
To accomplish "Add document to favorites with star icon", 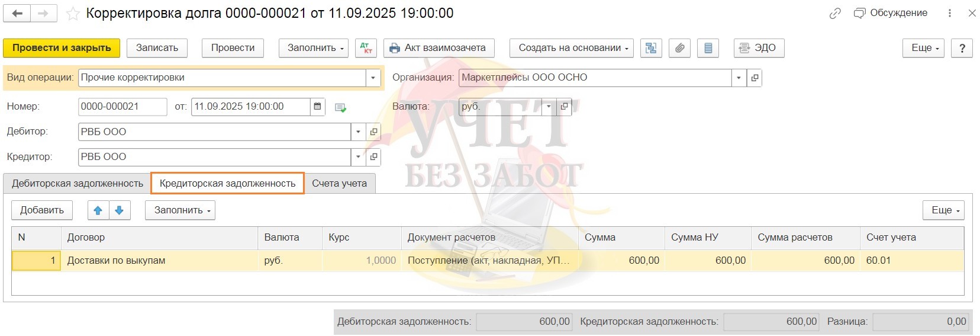I will point(73,14).
